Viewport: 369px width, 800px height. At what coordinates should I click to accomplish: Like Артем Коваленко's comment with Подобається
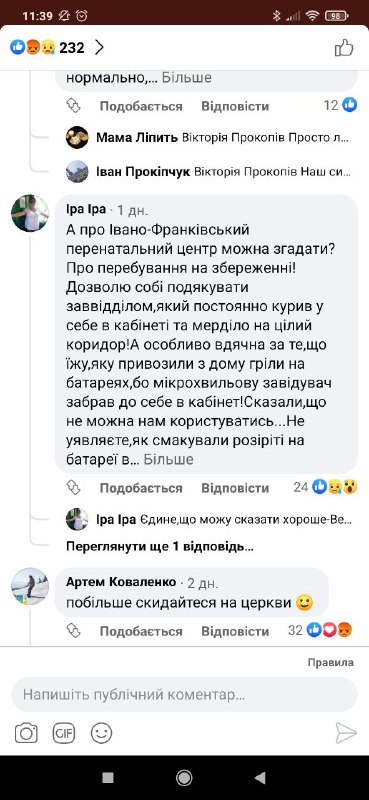click(141, 631)
